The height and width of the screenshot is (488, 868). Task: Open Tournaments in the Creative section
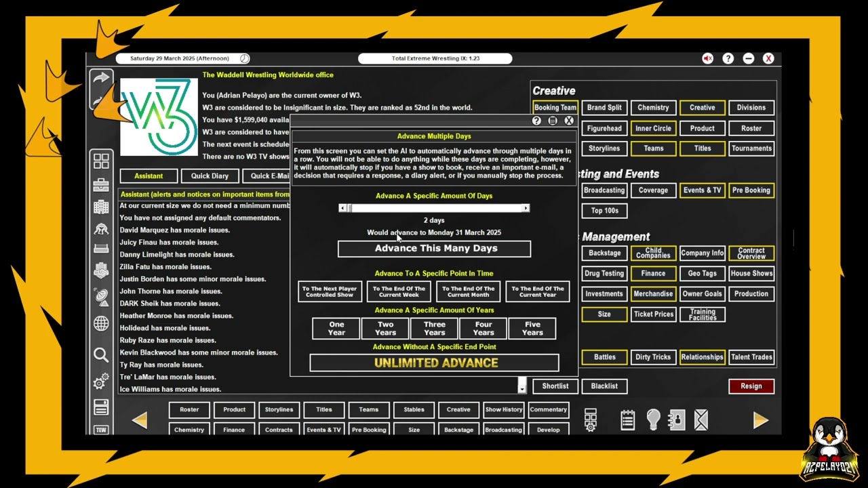tap(751, 148)
